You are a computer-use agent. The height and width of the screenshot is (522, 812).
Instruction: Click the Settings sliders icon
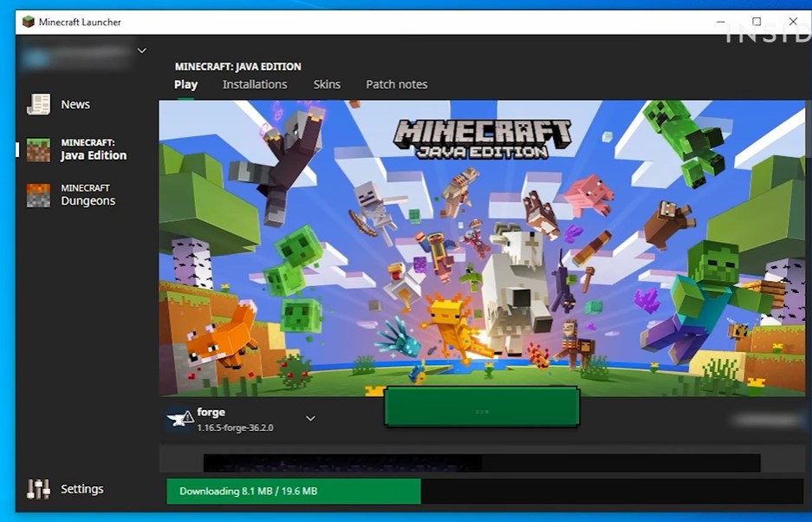point(38,489)
